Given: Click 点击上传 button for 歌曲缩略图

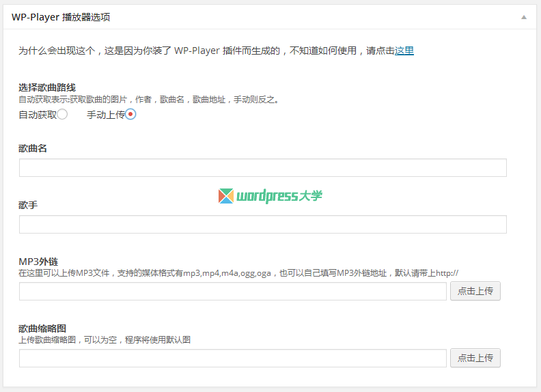Looking at the screenshot, I should click(x=475, y=358).
